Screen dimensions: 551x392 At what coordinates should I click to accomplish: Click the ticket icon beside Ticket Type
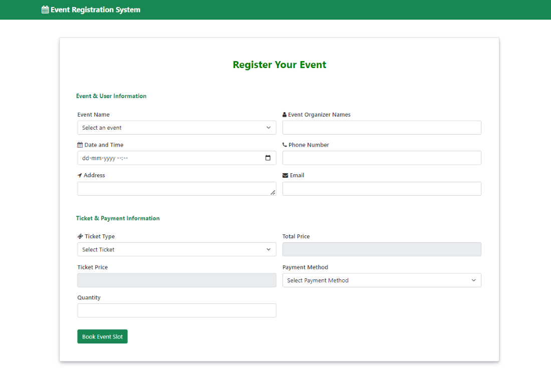tap(80, 236)
